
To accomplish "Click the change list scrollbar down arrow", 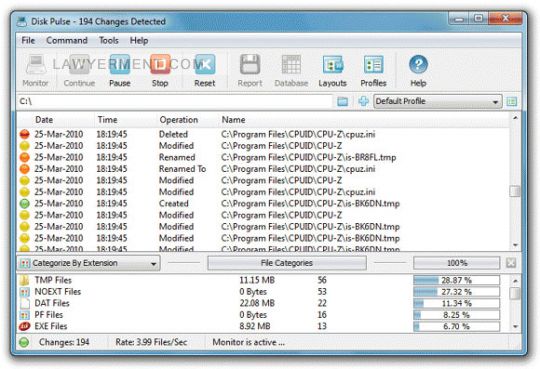I will [x=515, y=245].
